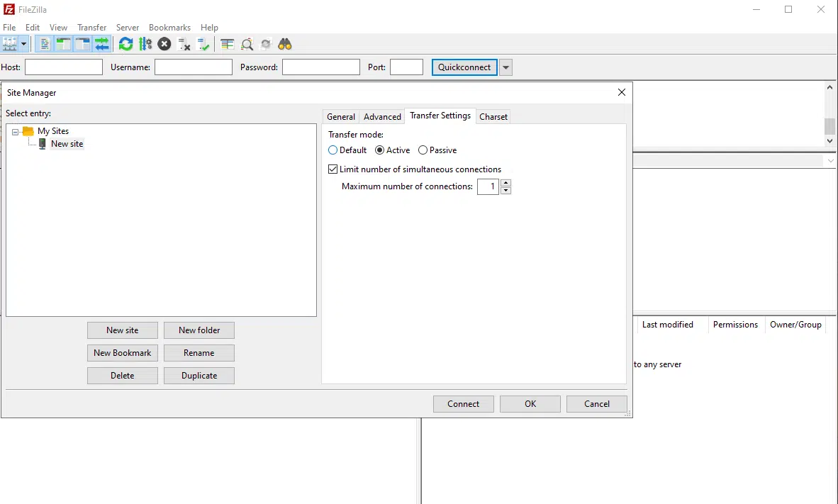The image size is (838, 504).
Task: Select Active transfer mode radio button
Action: (379, 150)
